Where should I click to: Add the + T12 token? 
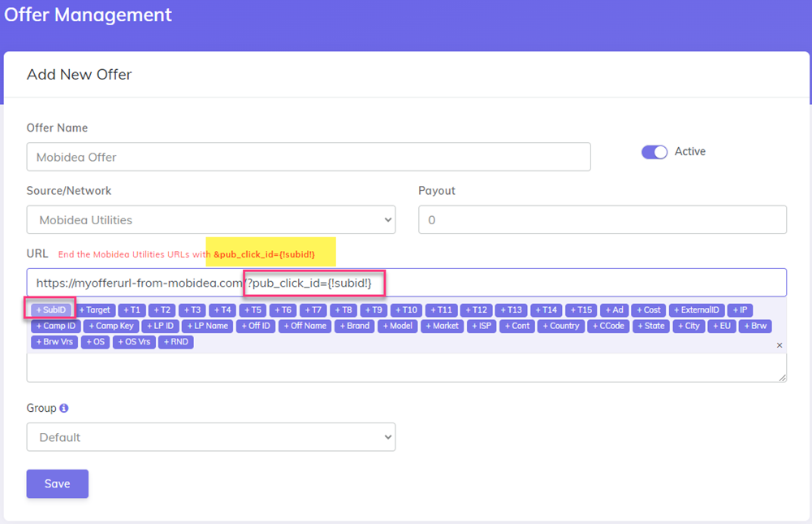tap(477, 310)
